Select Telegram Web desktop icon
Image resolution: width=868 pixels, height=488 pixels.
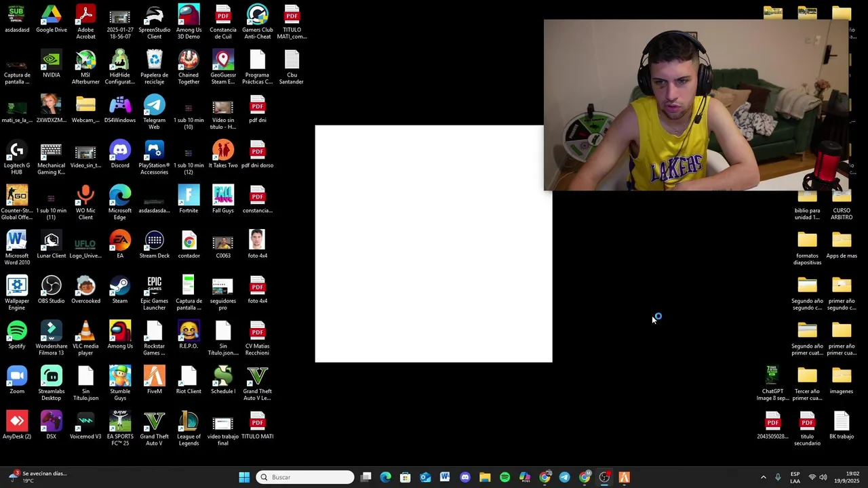pos(155,113)
